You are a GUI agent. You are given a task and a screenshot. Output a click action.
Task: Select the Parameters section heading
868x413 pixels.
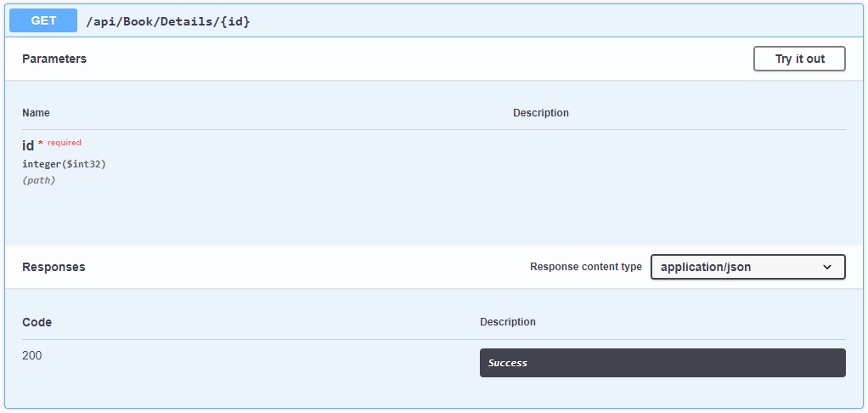(x=54, y=59)
